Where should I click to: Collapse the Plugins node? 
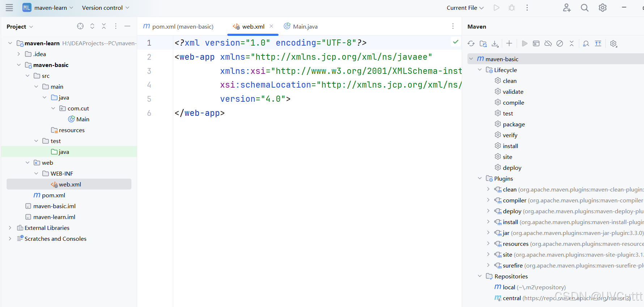tap(480, 178)
